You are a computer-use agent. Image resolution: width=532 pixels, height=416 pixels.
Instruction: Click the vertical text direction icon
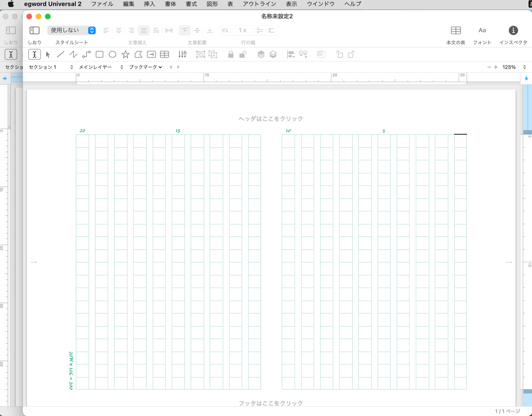[x=182, y=54]
